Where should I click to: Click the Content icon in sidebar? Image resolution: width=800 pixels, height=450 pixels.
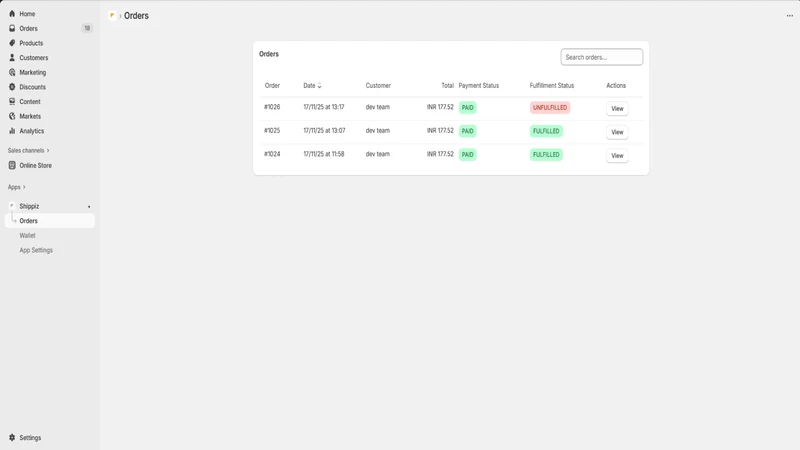coord(12,102)
